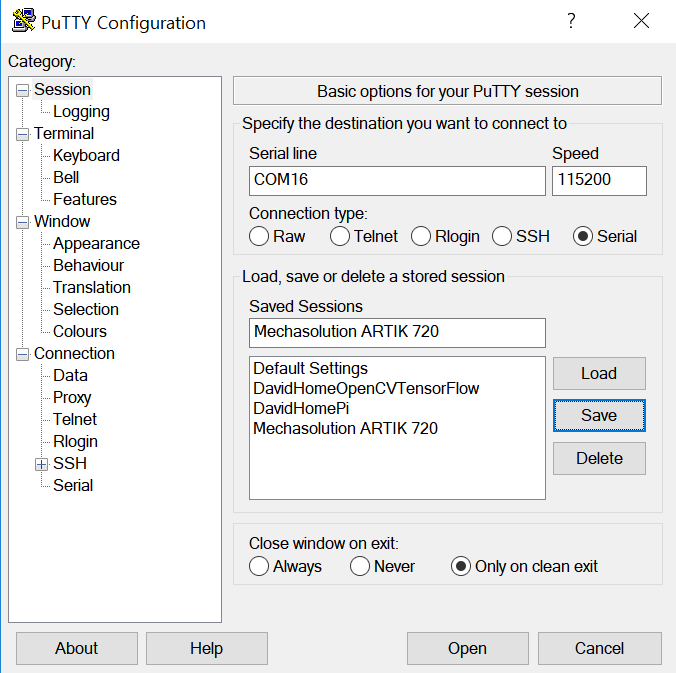
Task: Select the Proxy category
Action: tap(72, 398)
